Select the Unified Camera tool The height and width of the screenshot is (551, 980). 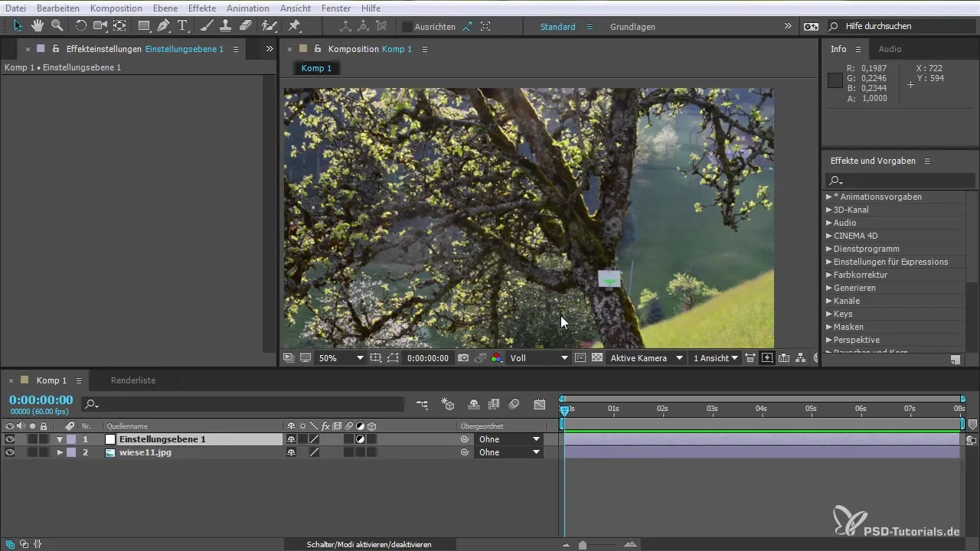click(x=100, y=26)
